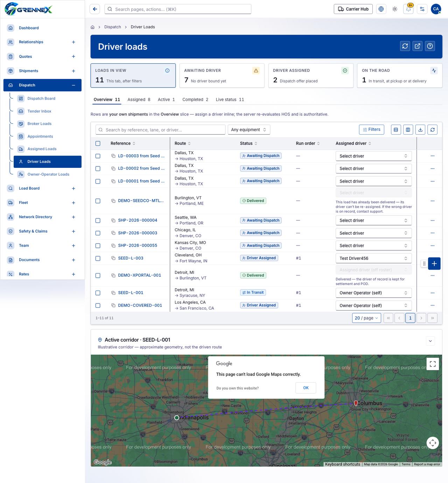This screenshot has height=483, width=448.
Task: Click OK on the Google Maps dialog
Action: (x=306, y=388)
